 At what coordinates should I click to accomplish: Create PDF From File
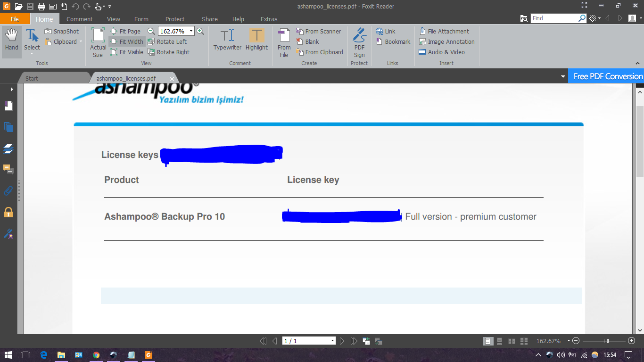click(284, 42)
